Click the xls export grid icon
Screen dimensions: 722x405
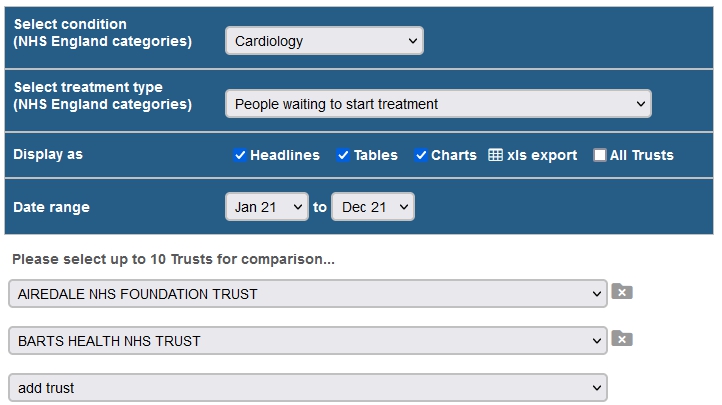click(x=495, y=155)
